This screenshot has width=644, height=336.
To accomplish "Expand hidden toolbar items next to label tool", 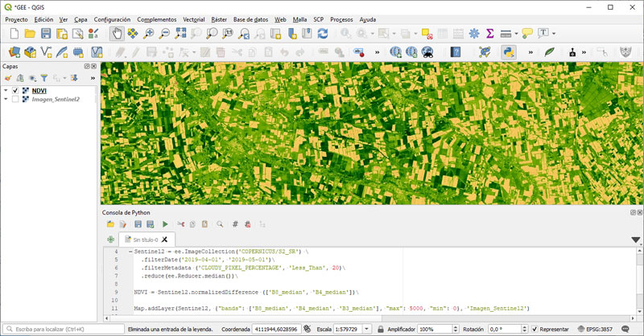I will 377,52.
